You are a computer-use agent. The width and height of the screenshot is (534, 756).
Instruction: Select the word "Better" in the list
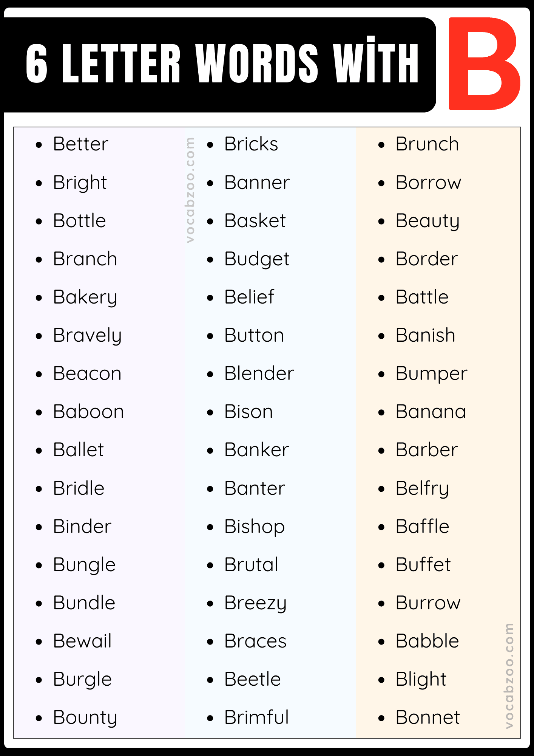pos(80,144)
